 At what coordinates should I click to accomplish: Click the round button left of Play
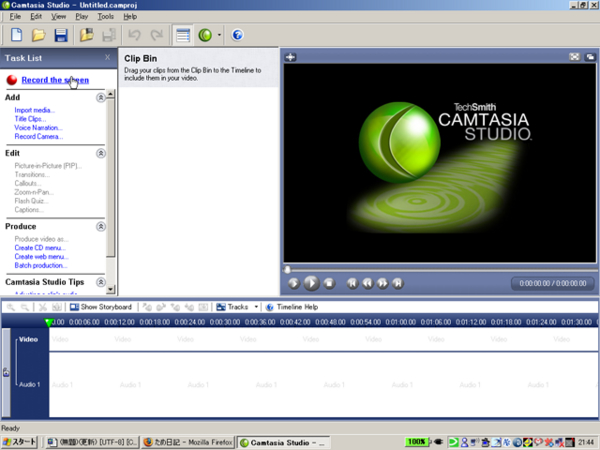[x=294, y=284]
